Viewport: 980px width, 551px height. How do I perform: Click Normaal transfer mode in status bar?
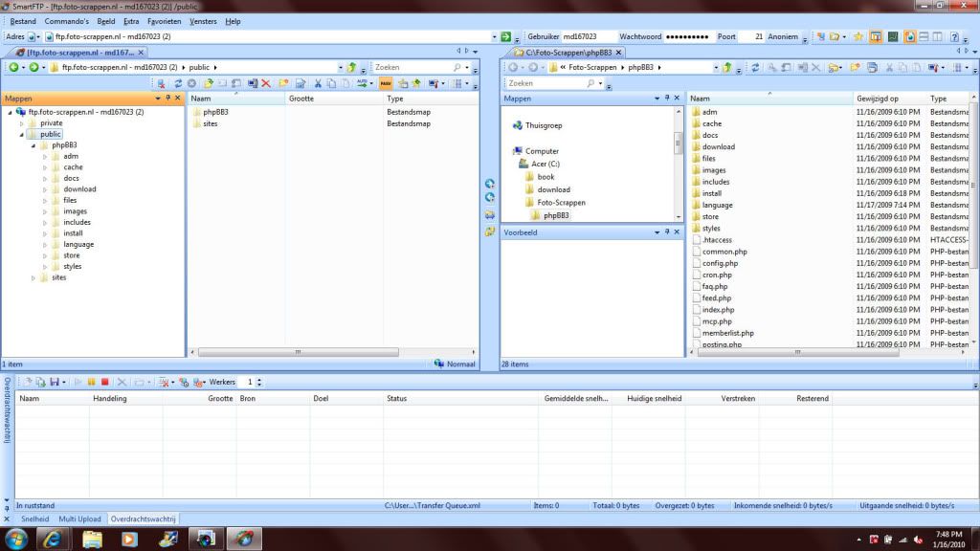(x=455, y=364)
